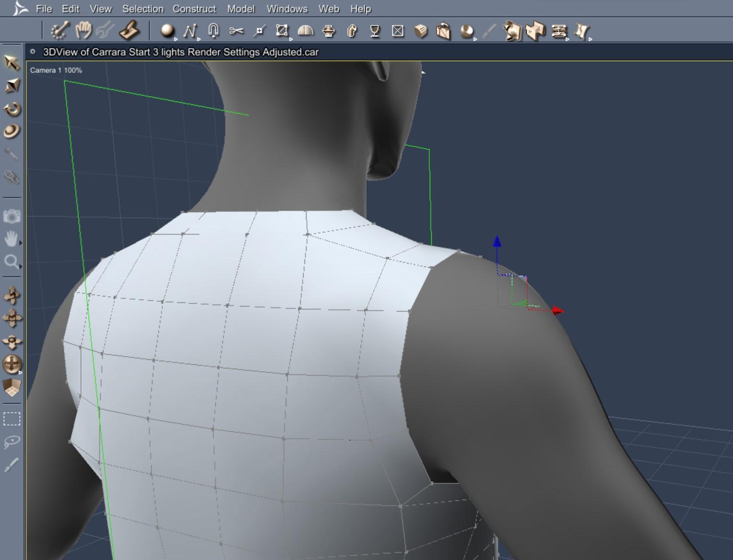Select the camera tool in left toolbar

pos(12,216)
